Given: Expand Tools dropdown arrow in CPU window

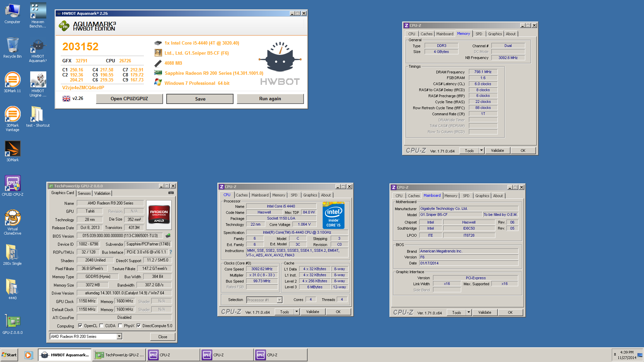Looking at the screenshot, I should (x=297, y=312).
